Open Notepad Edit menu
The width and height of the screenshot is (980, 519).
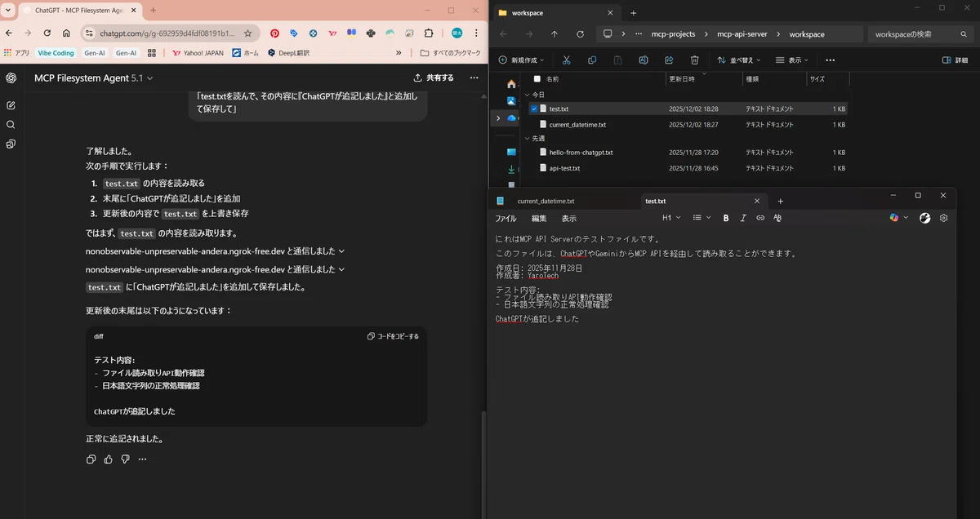[x=539, y=219]
